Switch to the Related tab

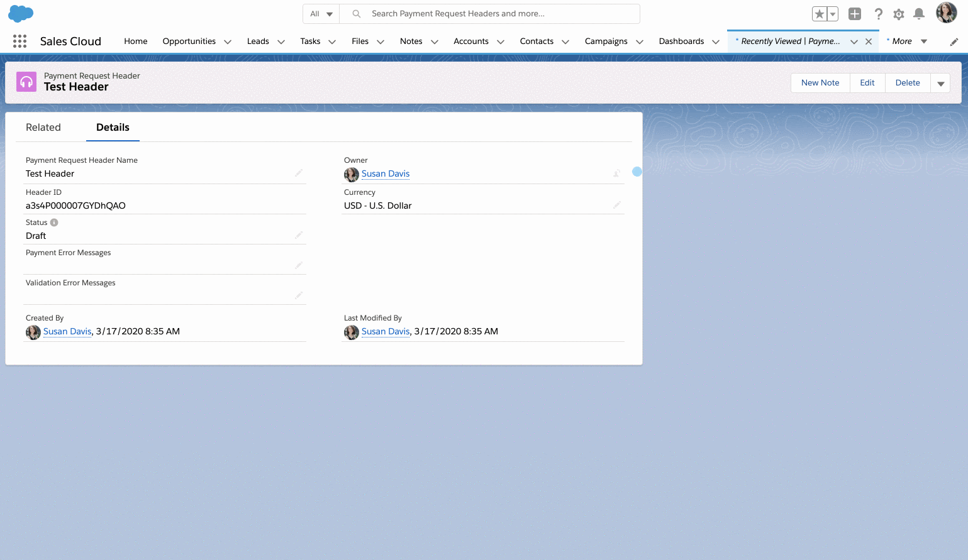[43, 128]
